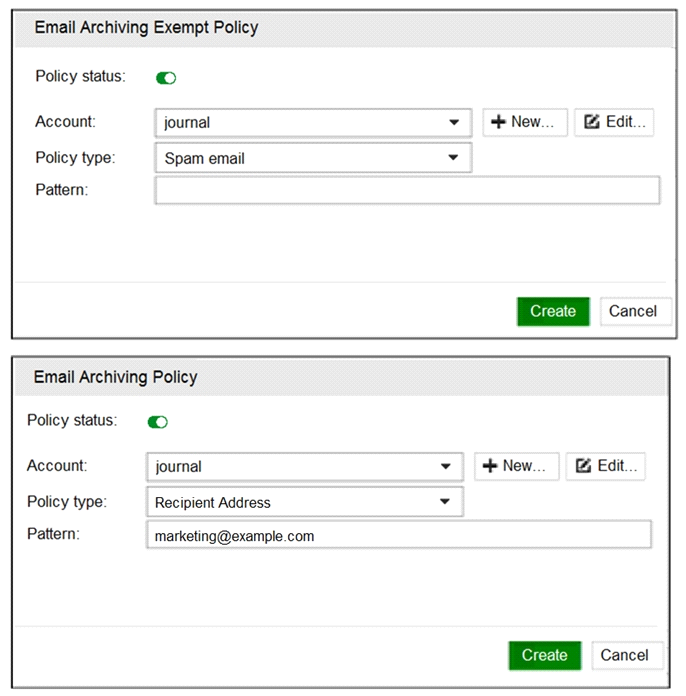Click plus New icon in Exempt Policy dialog
This screenshot has height=696, width=686.
tap(498, 122)
